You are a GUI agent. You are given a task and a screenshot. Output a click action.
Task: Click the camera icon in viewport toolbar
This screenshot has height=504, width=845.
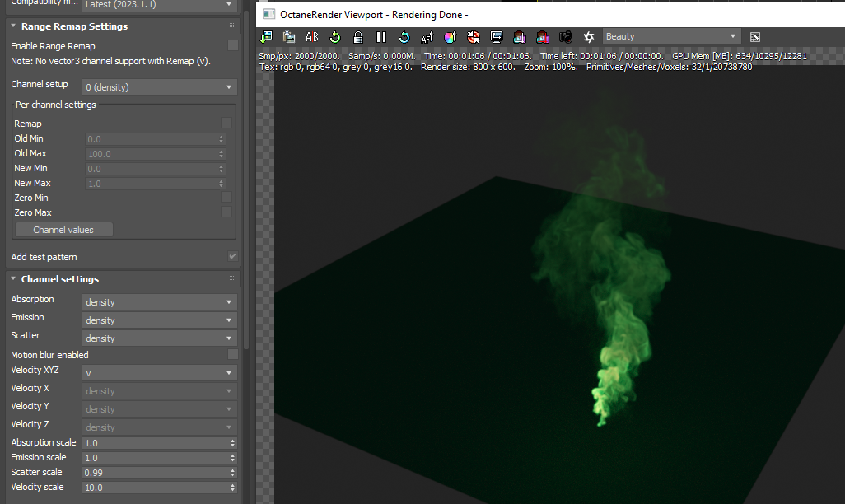click(565, 37)
